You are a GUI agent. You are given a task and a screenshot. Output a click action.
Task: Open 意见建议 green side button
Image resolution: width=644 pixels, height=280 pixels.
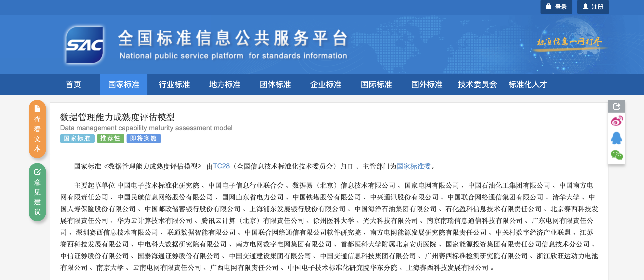pyautogui.click(x=37, y=192)
